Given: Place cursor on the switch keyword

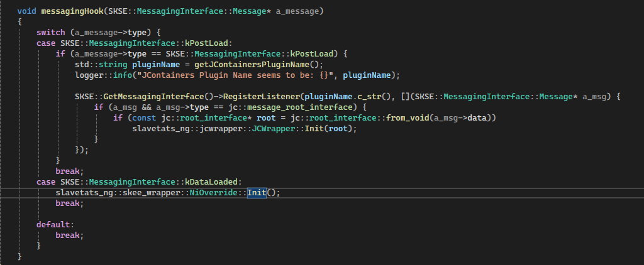Looking at the screenshot, I should click(x=50, y=32).
